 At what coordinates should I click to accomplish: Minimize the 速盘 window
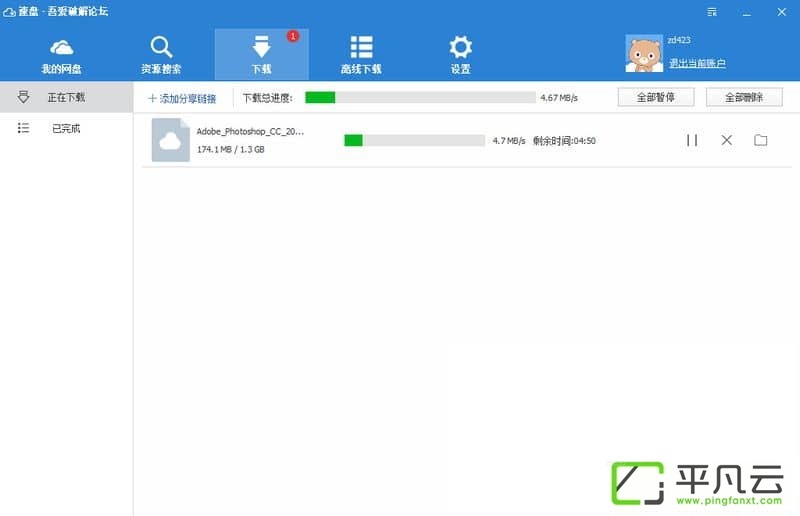pos(746,12)
